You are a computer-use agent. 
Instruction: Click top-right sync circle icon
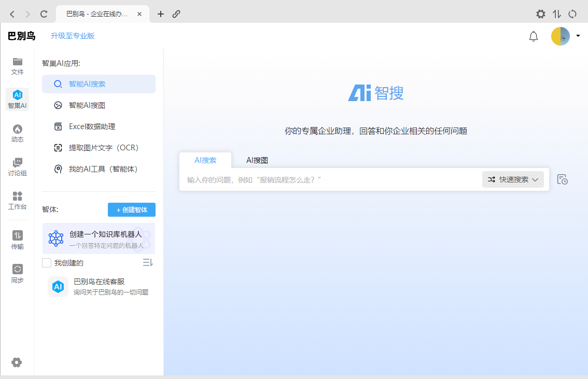click(x=572, y=14)
